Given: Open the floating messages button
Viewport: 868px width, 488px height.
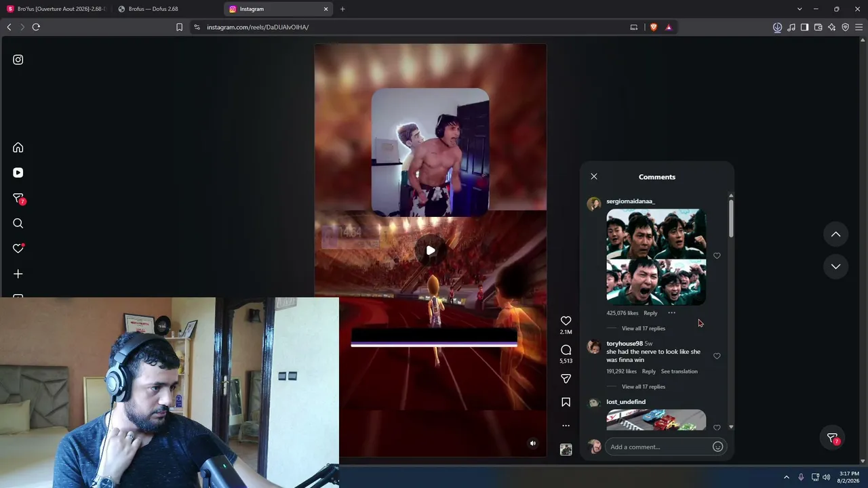Looking at the screenshot, I should 833,439.
